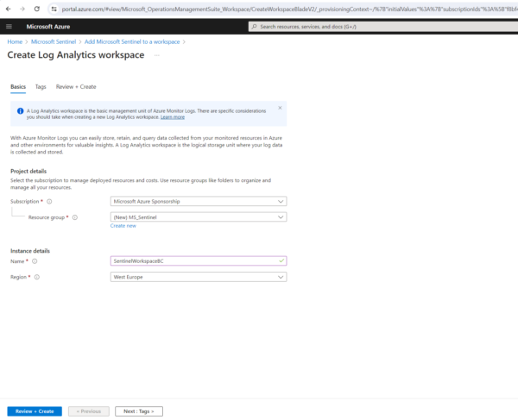Dismiss the info banner with the X

280,108
